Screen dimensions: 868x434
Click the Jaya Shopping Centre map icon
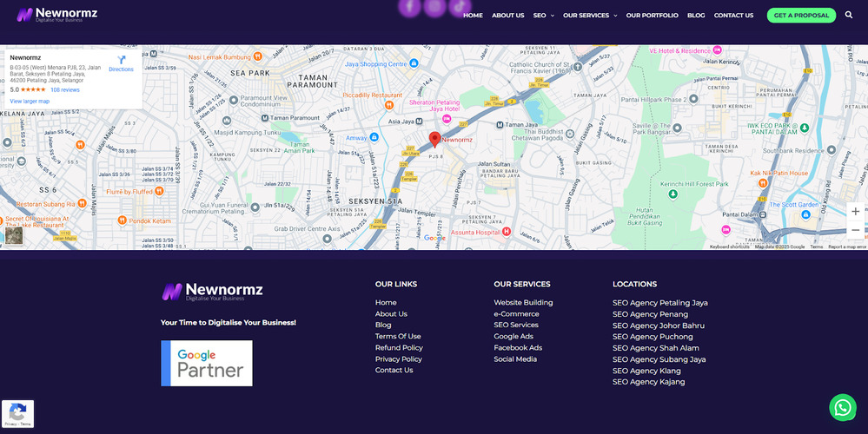414,64
